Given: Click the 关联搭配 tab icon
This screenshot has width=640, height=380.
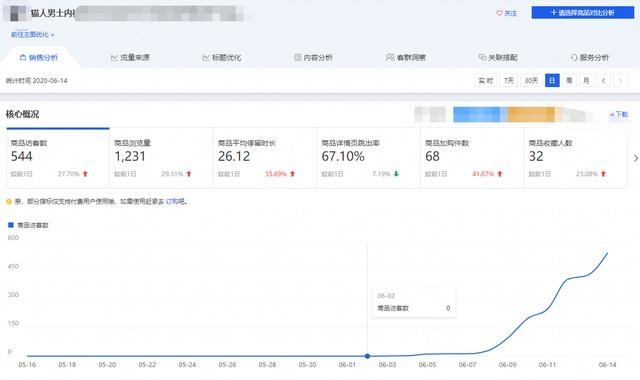Looking at the screenshot, I should (482, 58).
